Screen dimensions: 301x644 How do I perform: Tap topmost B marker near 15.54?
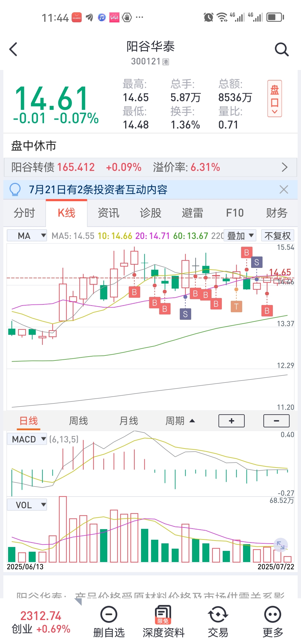point(247,253)
